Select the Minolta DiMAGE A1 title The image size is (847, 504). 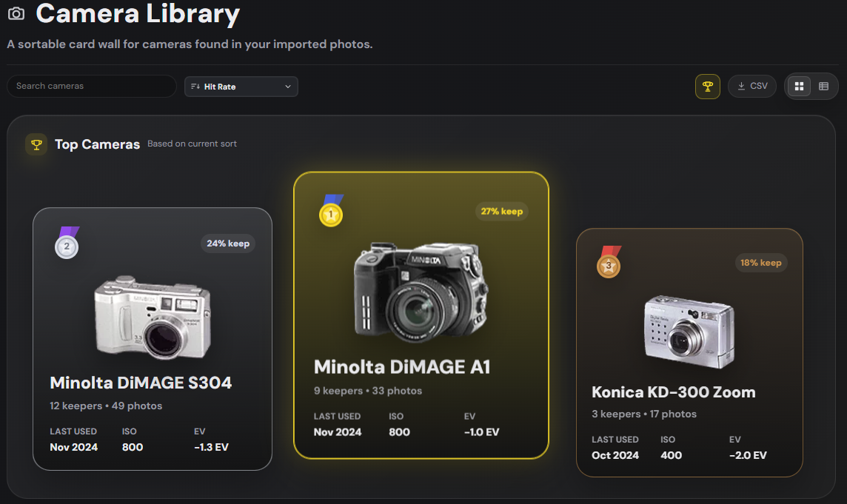pos(402,367)
